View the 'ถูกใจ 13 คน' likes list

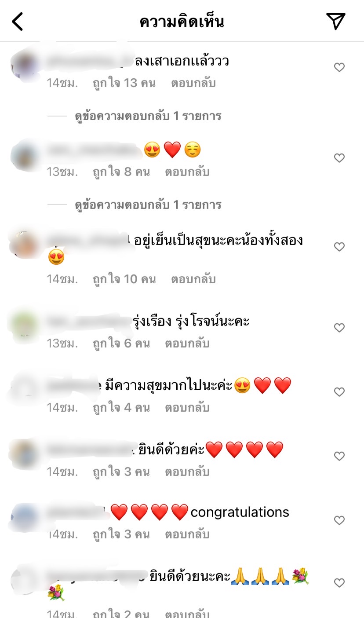(x=124, y=83)
